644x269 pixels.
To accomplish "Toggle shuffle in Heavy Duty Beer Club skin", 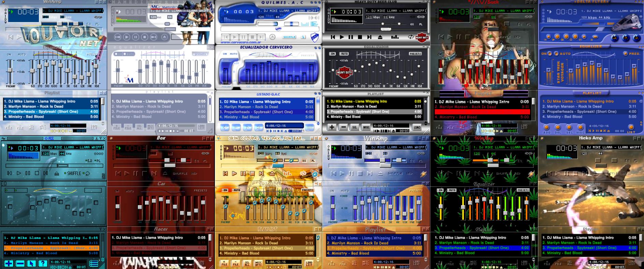I will [x=395, y=37].
